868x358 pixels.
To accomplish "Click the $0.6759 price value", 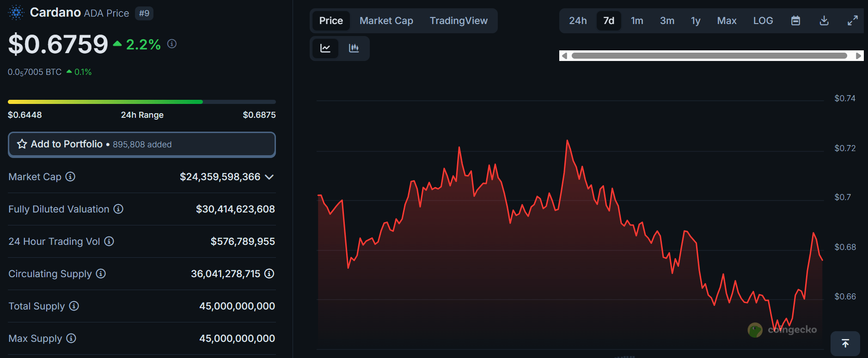I will coord(58,44).
